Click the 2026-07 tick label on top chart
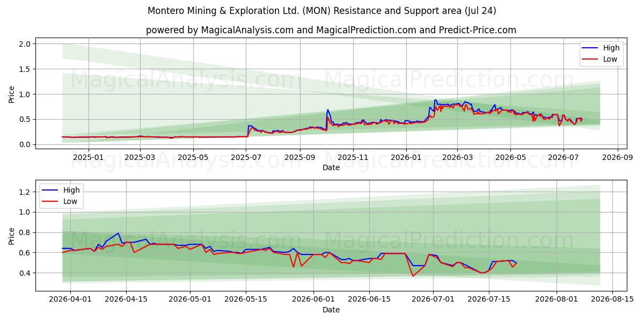 click(563, 157)
